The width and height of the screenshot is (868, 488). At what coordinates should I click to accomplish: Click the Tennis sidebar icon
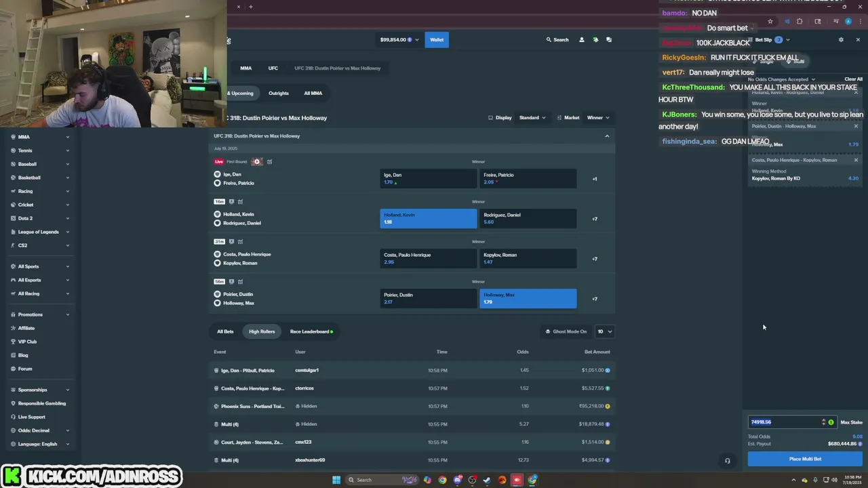[13, 150]
